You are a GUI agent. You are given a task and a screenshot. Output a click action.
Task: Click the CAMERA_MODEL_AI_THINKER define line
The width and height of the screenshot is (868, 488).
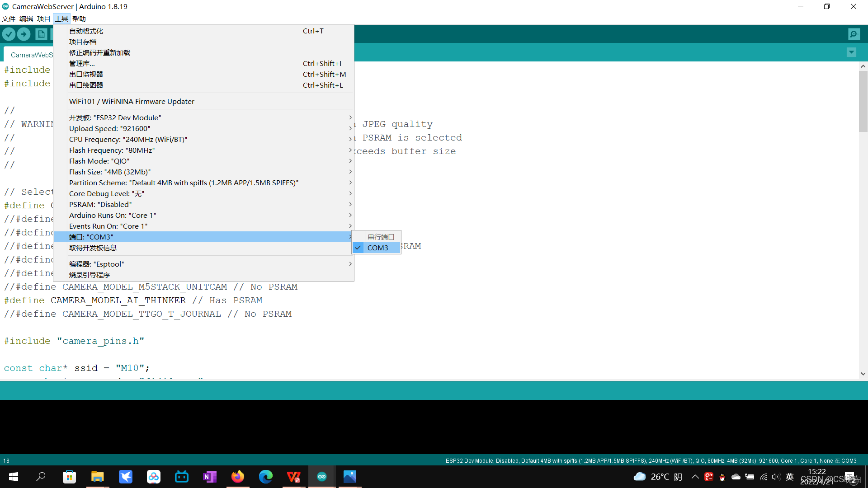coord(133,300)
